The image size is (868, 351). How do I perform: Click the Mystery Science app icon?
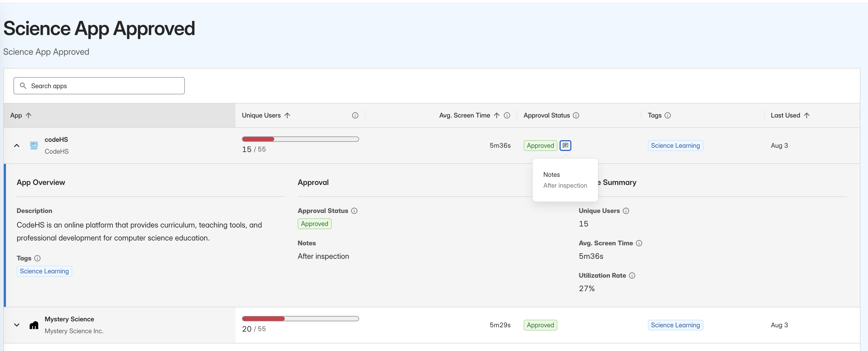(34, 325)
